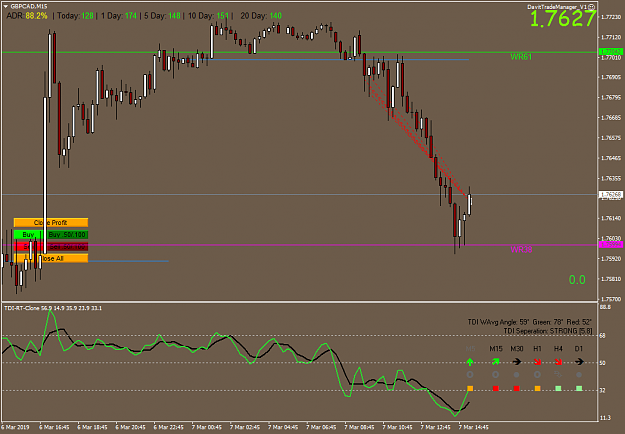Click the filled gray dot under M30
This screenshot has width=625, height=434.
click(517, 375)
